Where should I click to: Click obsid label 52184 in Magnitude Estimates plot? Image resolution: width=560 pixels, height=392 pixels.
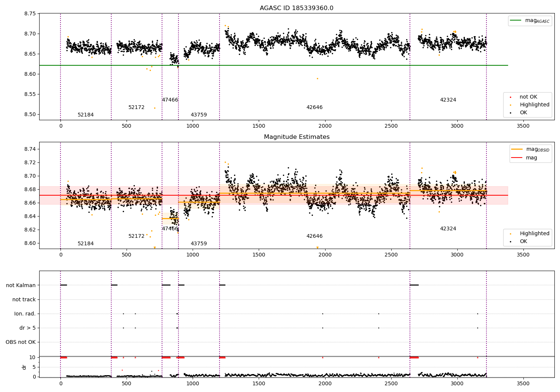85,244
